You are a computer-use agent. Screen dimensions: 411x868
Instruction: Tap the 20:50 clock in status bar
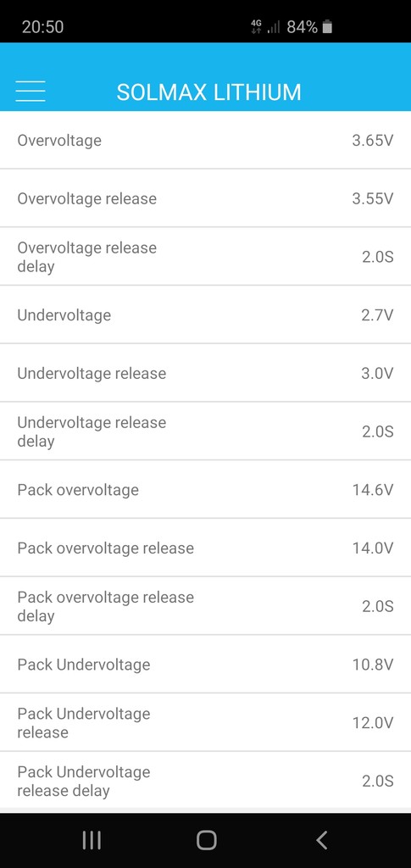point(42,26)
